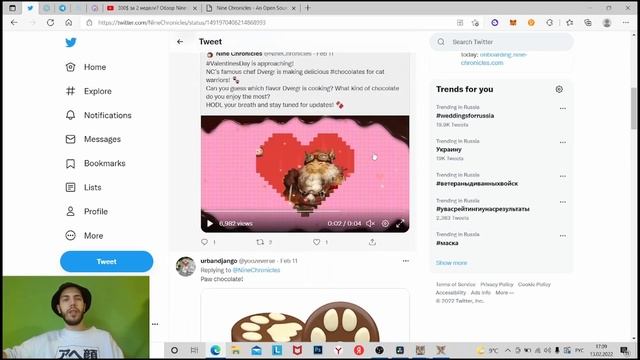The image size is (640, 360).
Task: Open browser Favorites star icon
Action: 570,22
